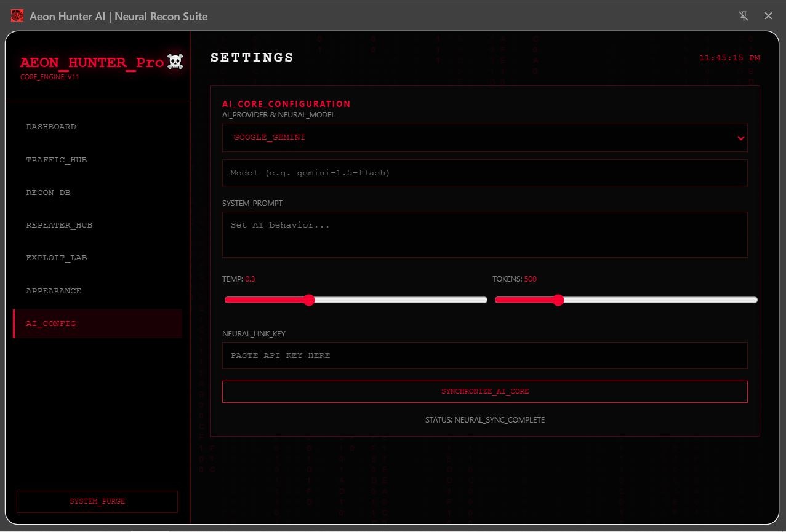Open the GOOGLE_GEMINI provider dropdown
Image resolution: width=786 pixels, height=532 pixels.
click(x=485, y=138)
